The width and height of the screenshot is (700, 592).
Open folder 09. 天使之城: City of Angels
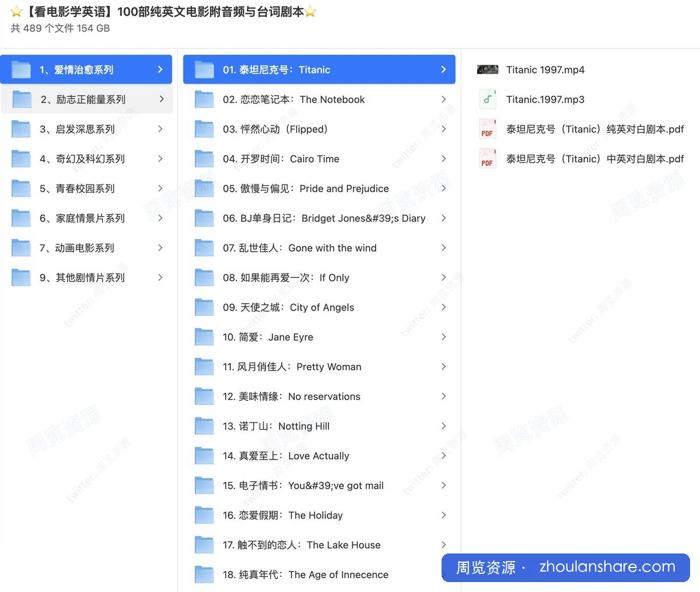pos(319,307)
